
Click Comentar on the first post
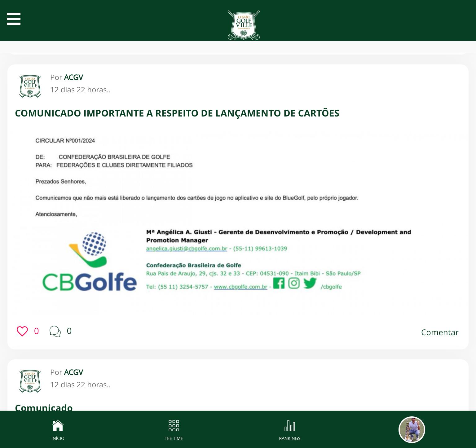pos(439,332)
